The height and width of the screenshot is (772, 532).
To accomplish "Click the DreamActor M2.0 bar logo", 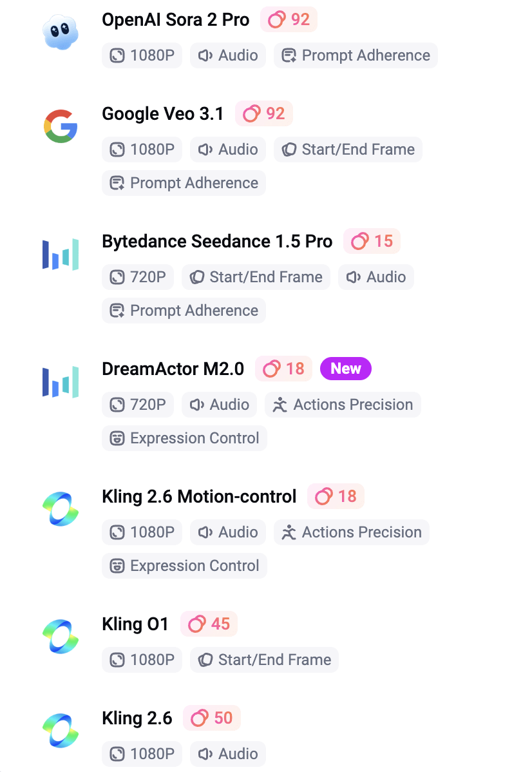I will (x=61, y=381).
